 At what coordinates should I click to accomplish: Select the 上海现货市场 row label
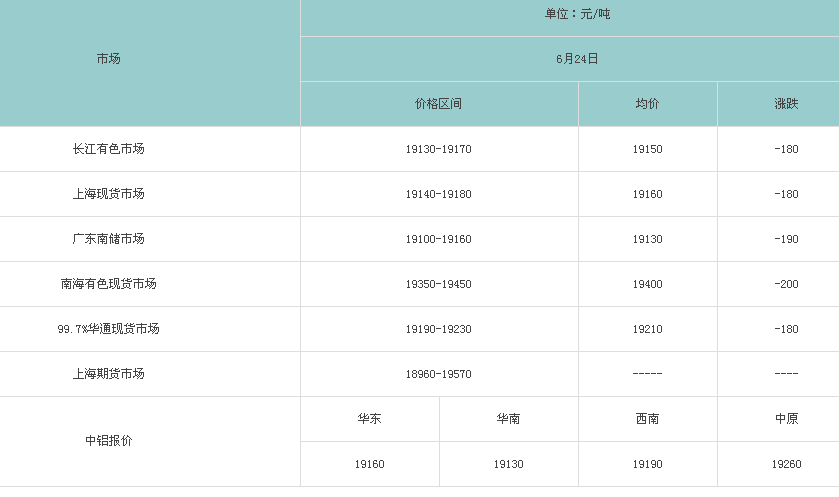(108, 194)
